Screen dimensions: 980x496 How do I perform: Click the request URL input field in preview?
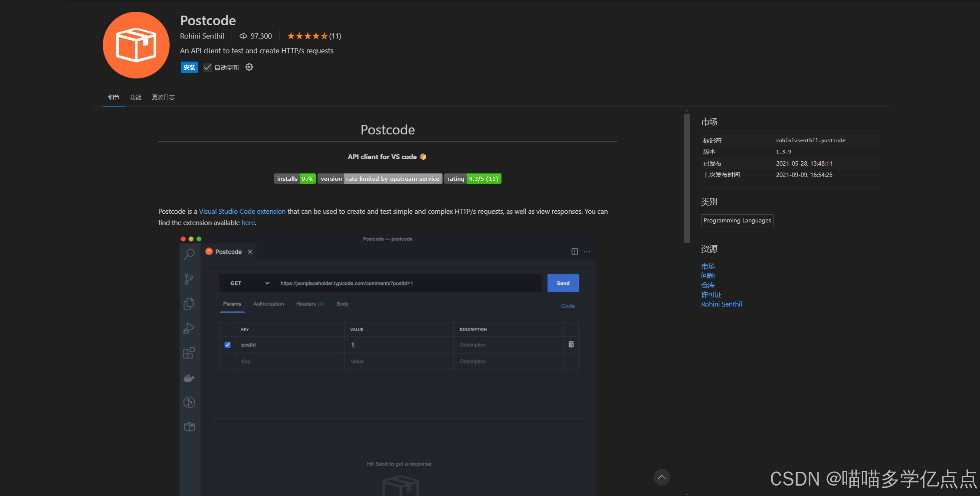click(x=409, y=283)
